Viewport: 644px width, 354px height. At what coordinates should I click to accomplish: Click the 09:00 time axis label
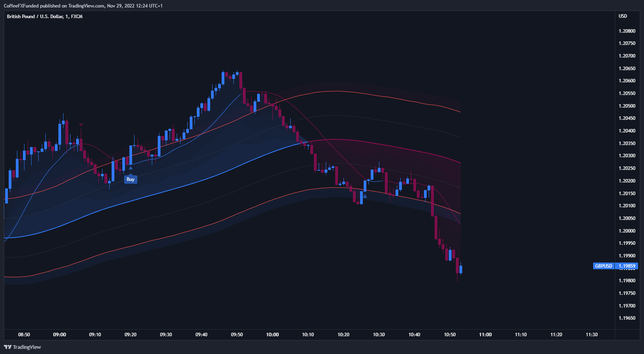(60, 335)
